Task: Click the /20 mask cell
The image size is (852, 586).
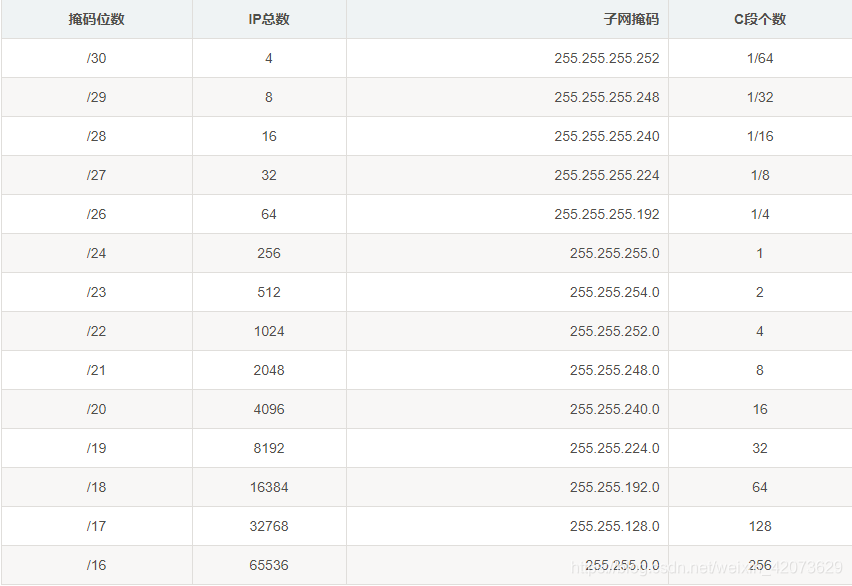Action: [96, 409]
